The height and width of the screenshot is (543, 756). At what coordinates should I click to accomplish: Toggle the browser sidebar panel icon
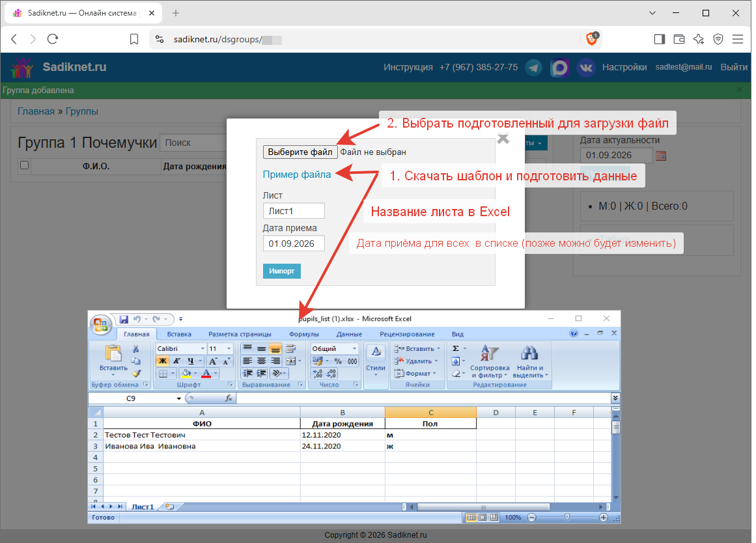click(659, 39)
